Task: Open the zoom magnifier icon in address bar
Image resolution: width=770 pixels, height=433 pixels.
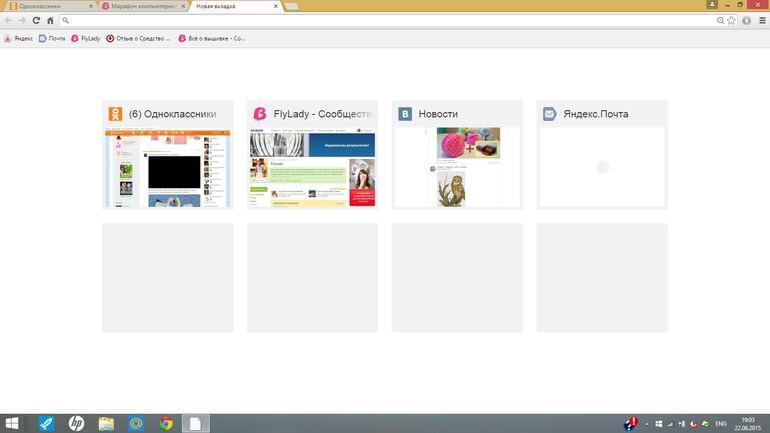Action: click(720, 21)
